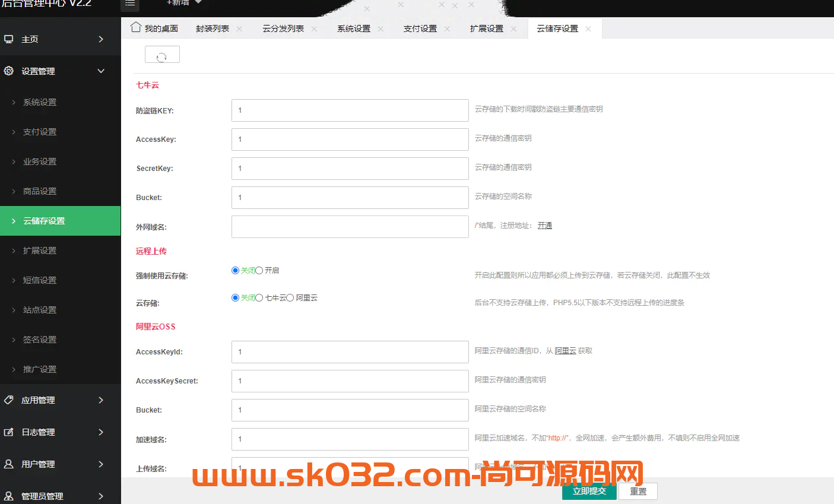Open the 开通 registration link

[545, 226]
